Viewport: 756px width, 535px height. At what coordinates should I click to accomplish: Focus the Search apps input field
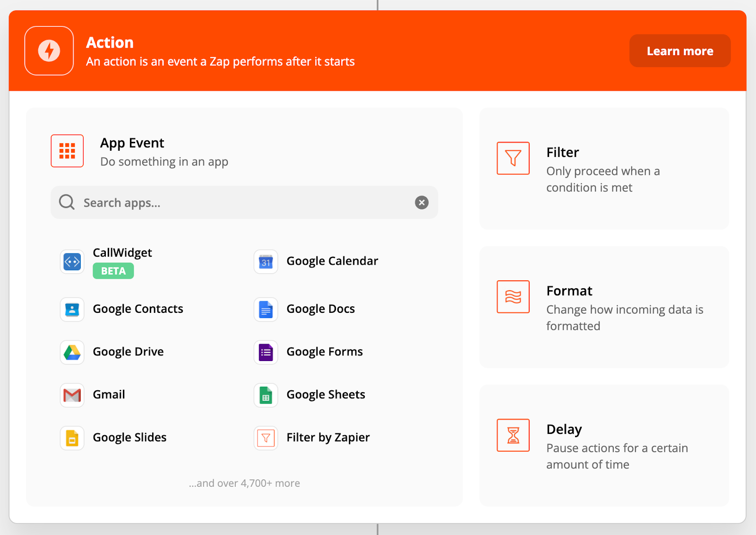(x=244, y=202)
